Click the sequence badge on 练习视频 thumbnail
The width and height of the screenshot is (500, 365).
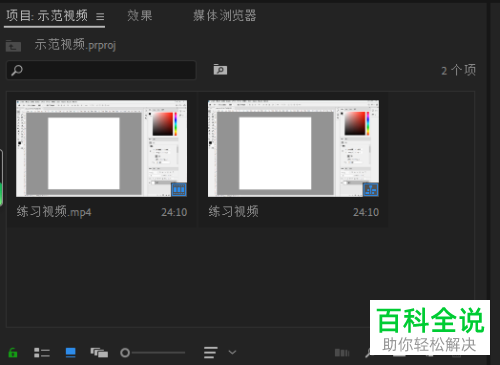coord(371,190)
